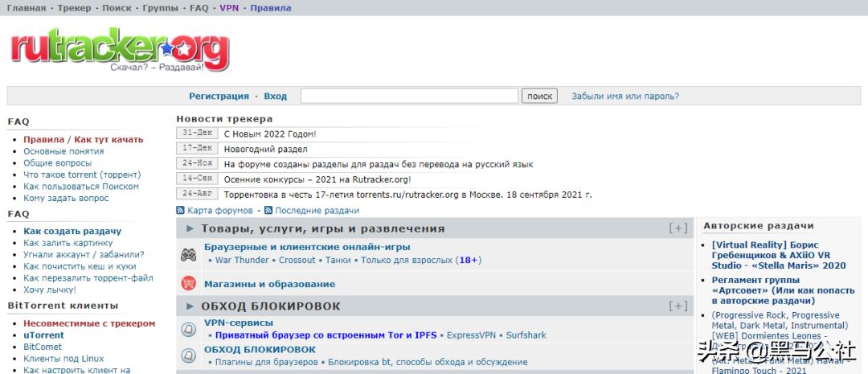868x374 pixels.
Task: Collapse the ОБХОД БЛОКИРОВОК category triangle
Action: click(190, 306)
